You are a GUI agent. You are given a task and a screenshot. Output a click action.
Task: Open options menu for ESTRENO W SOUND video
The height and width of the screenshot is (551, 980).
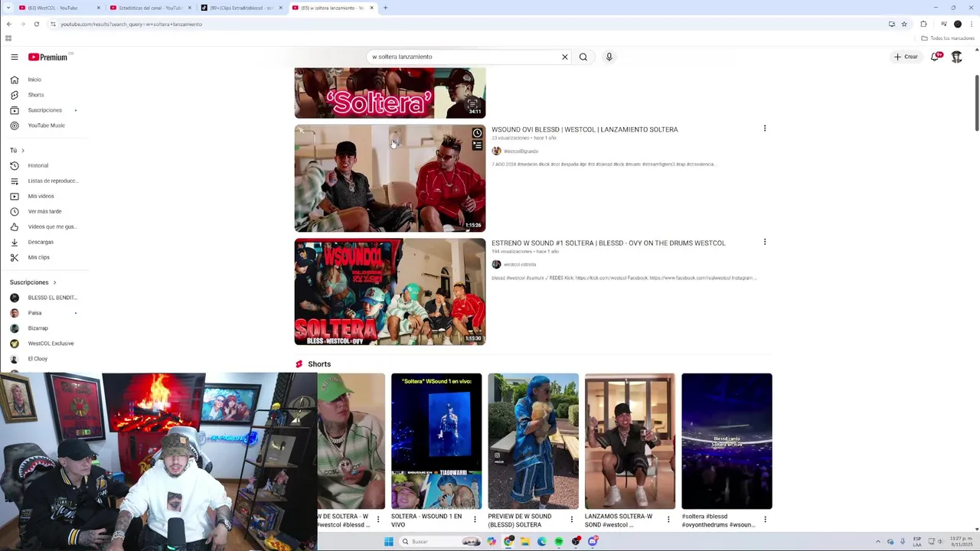point(764,242)
